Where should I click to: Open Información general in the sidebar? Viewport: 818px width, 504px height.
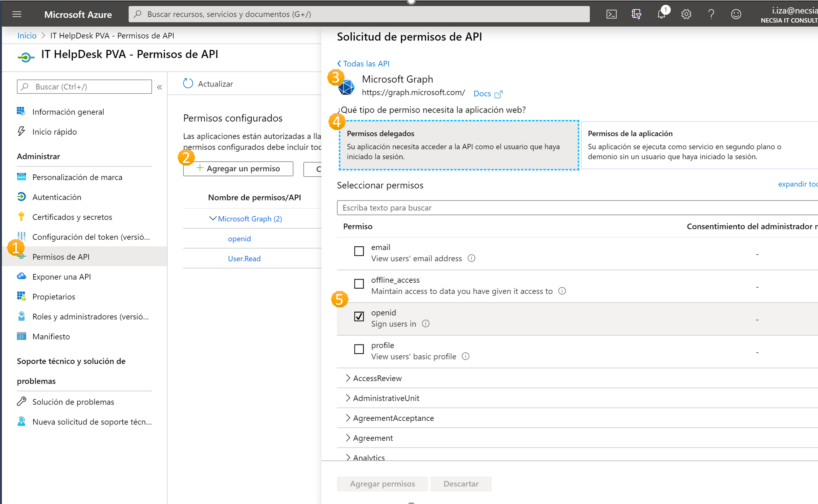pyautogui.click(x=68, y=111)
